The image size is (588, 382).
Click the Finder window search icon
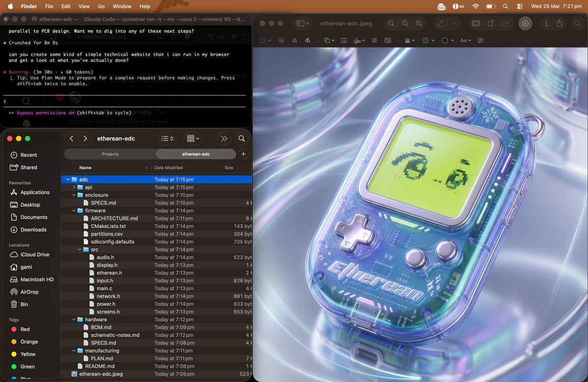pos(241,138)
